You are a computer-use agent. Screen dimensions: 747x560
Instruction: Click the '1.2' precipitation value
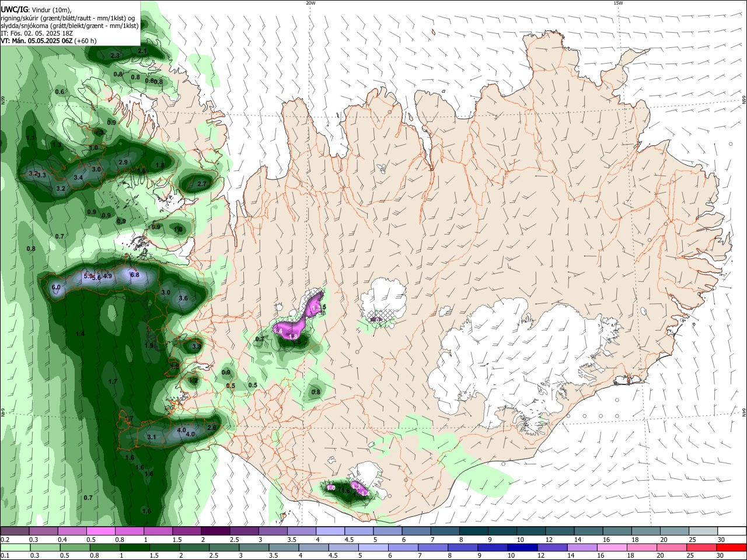pyautogui.click(x=193, y=380)
